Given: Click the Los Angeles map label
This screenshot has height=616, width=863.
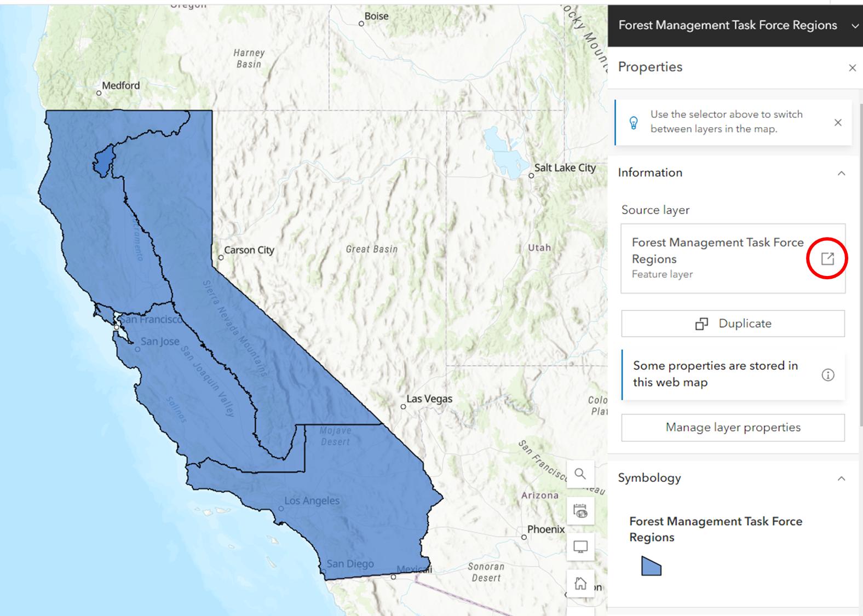Looking at the screenshot, I should (312, 500).
